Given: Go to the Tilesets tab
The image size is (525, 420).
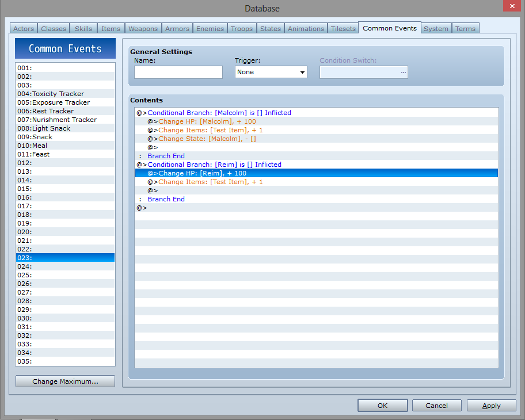Looking at the screenshot, I should pos(343,29).
